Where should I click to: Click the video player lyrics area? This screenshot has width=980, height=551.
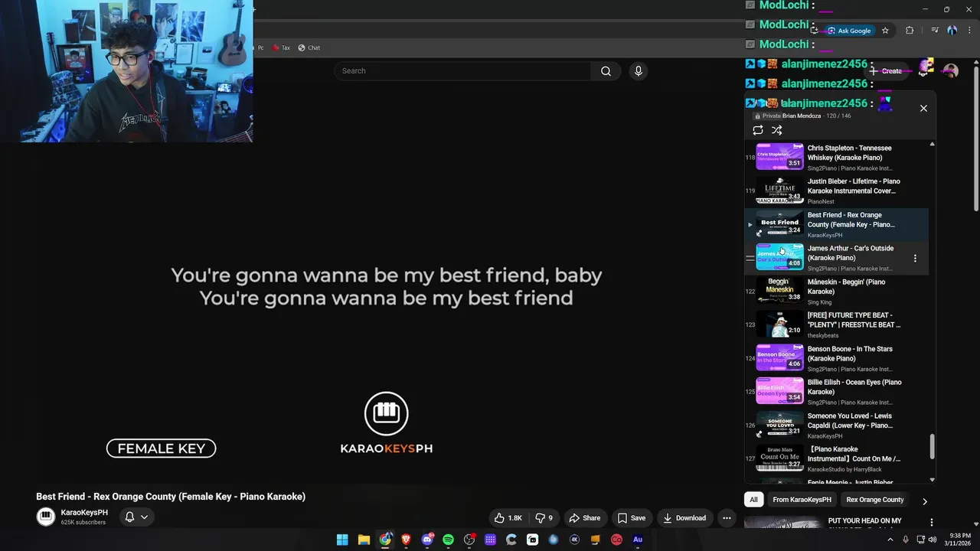click(386, 286)
